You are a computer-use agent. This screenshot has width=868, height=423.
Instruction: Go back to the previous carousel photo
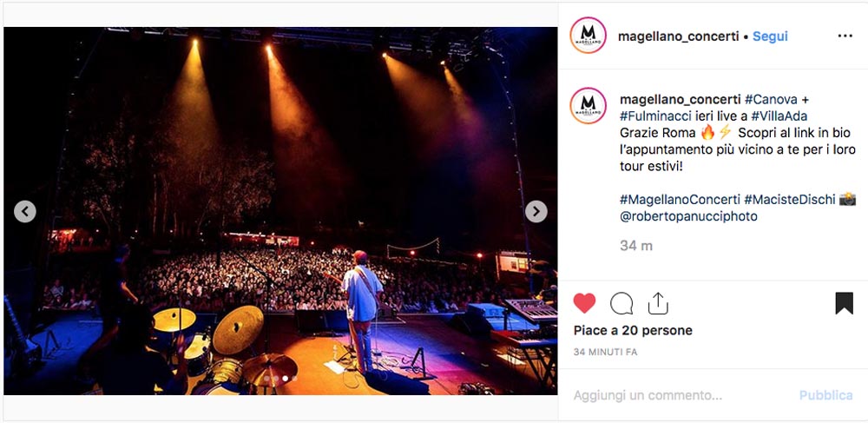[x=25, y=212]
